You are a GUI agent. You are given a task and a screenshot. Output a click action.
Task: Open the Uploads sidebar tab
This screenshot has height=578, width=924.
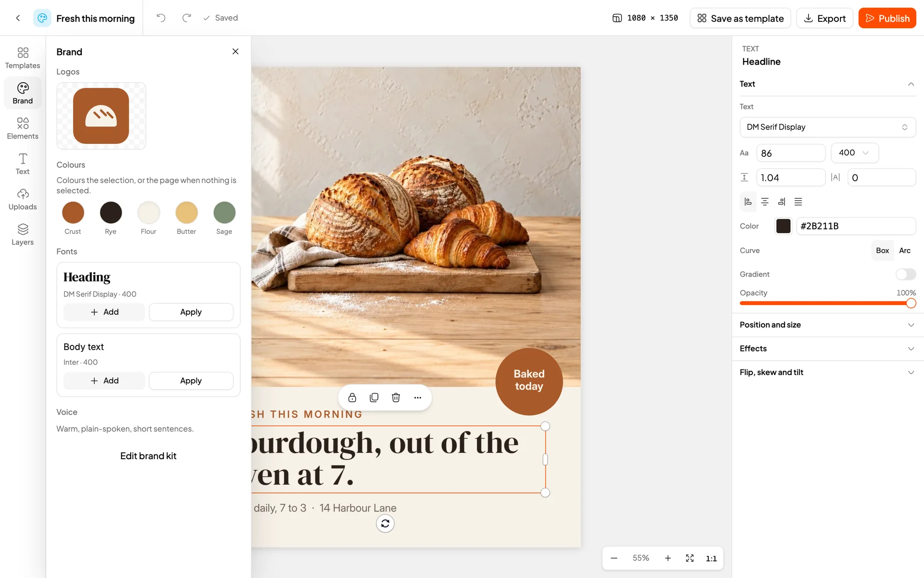pyautogui.click(x=23, y=199)
